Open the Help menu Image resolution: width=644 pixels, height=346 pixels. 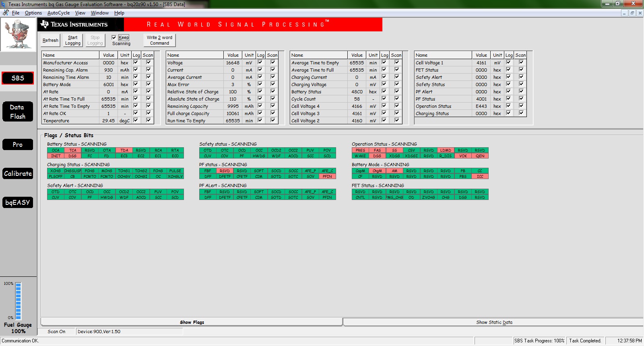pos(119,13)
